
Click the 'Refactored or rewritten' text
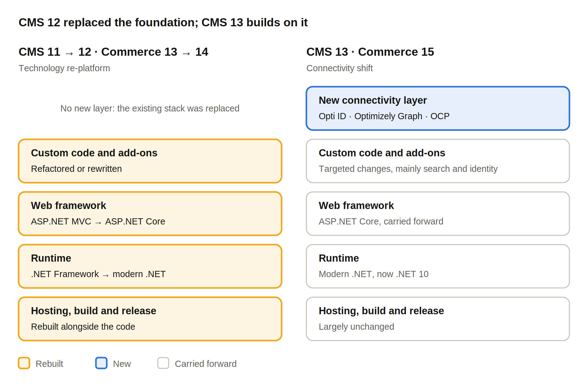point(76,169)
